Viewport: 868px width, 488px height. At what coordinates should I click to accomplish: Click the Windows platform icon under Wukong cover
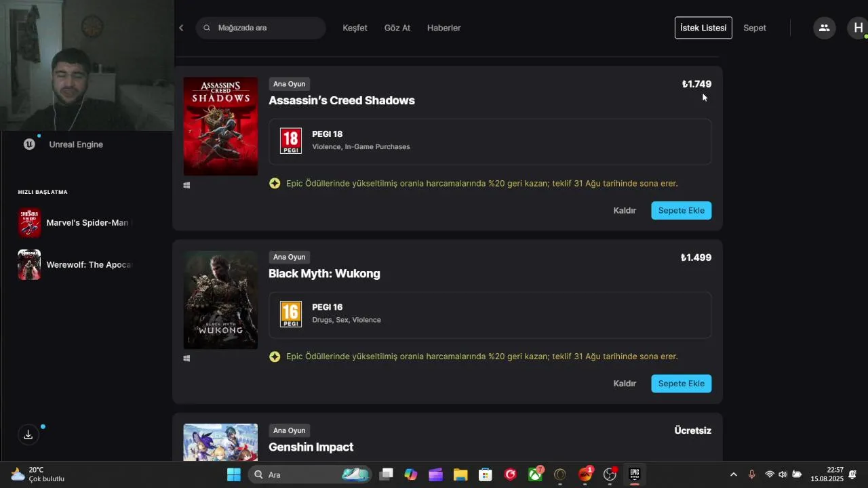tap(186, 359)
